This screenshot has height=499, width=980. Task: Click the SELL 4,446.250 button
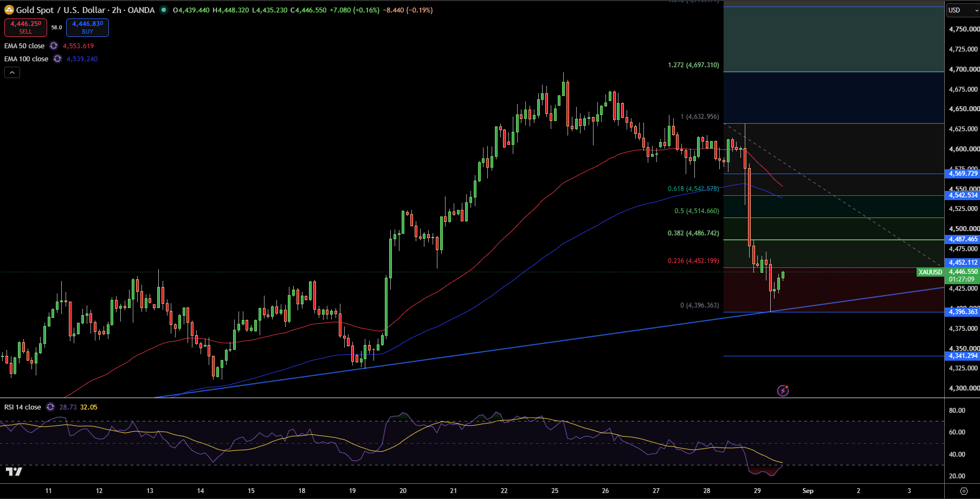(x=25, y=27)
